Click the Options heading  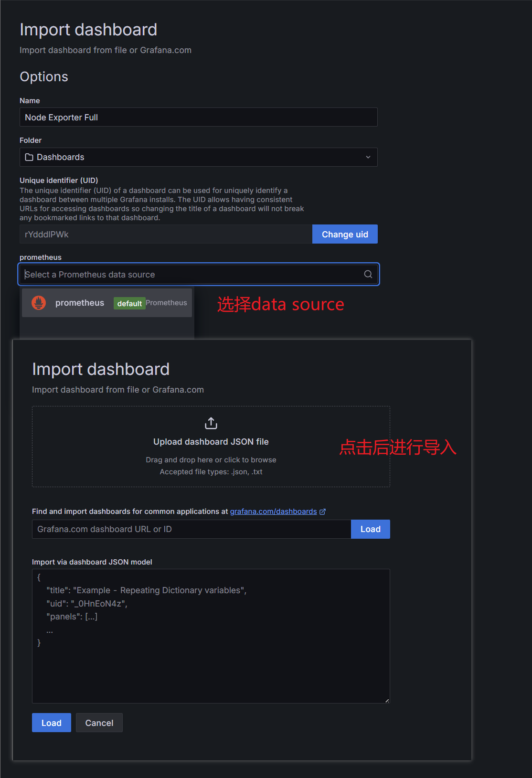click(44, 77)
